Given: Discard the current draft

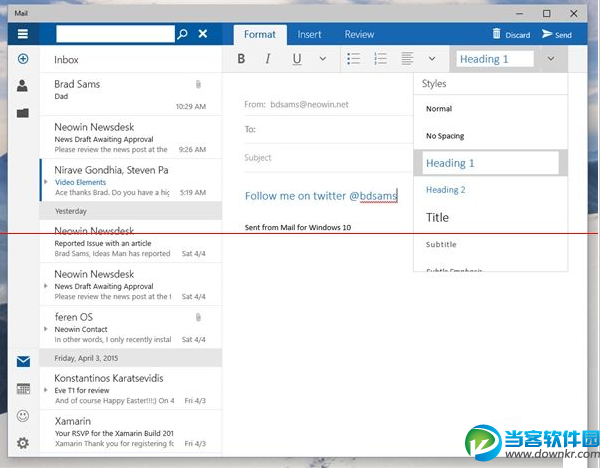Looking at the screenshot, I should click(511, 34).
